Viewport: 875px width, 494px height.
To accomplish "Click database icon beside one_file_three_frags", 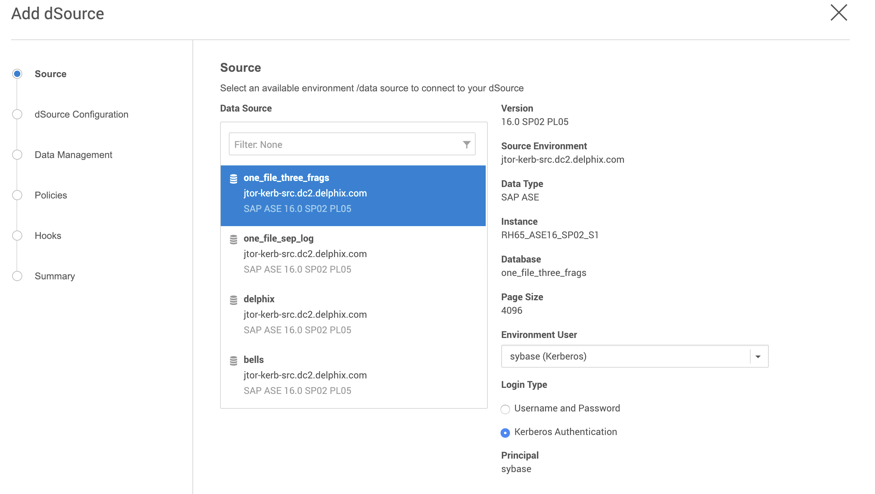I will [x=234, y=179].
